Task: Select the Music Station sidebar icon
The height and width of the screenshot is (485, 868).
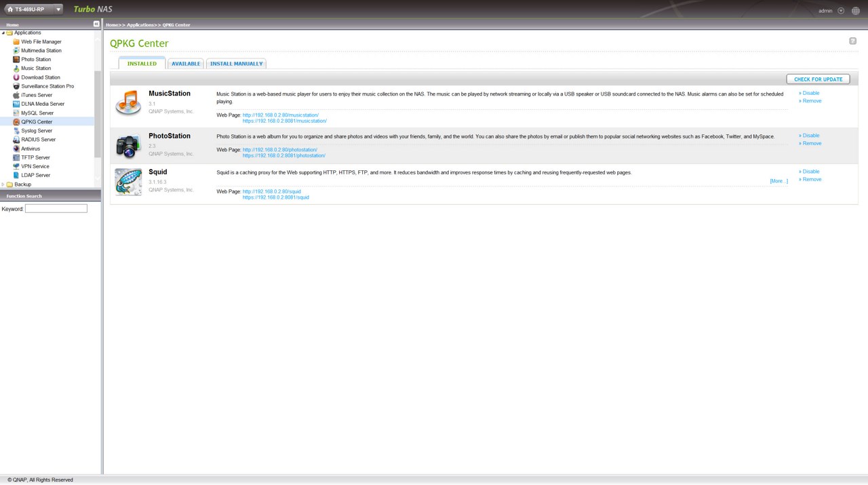Action: pyautogui.click(x=16, y=69)
